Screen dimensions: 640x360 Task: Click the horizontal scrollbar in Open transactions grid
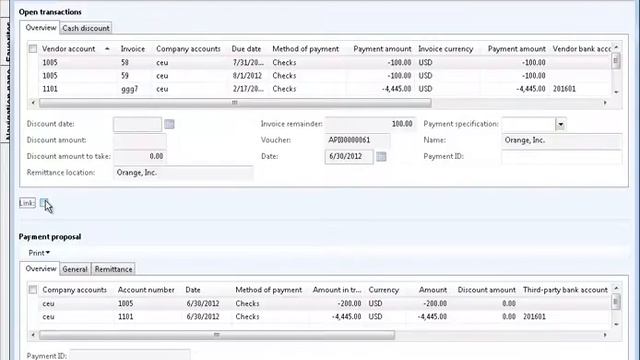pos(235,103)
